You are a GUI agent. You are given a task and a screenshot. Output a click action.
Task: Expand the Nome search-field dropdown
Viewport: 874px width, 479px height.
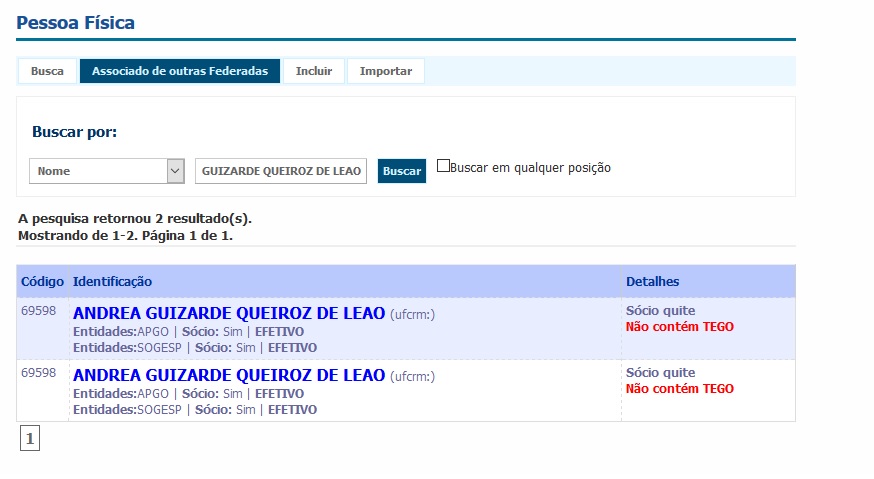point(107,171)
